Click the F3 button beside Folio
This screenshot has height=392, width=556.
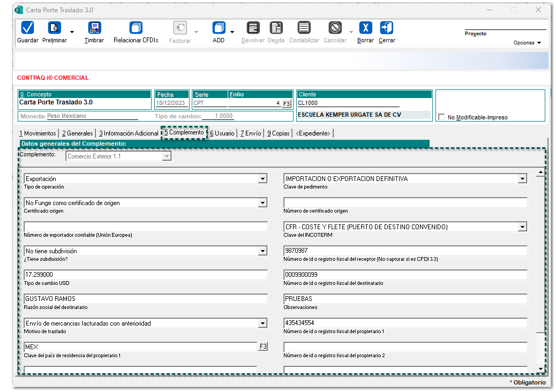287,103
